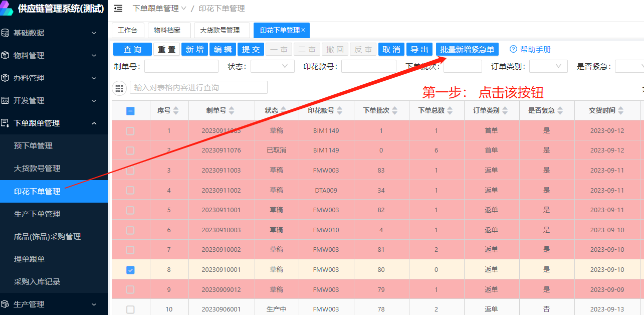Screen dimensions: 644x315
Task: Click the 开发管理 icon in sidebar
Action: pyautogui.click(x=6, y=100)
